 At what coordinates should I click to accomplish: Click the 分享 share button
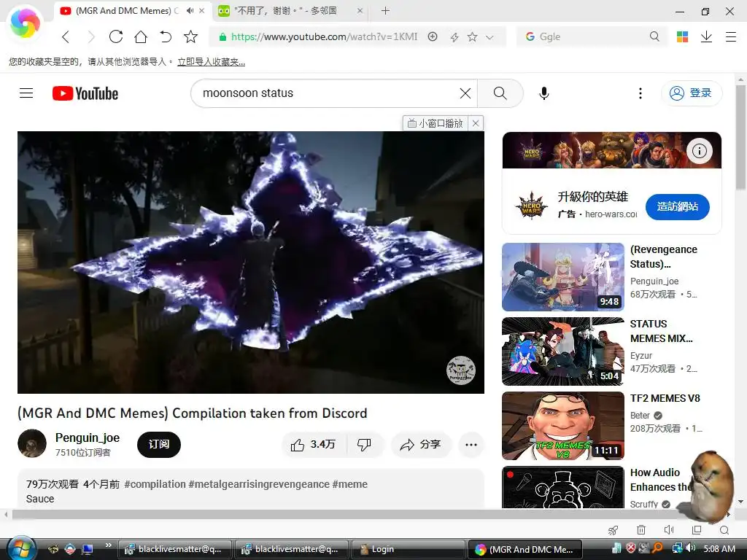pos(421,445)
